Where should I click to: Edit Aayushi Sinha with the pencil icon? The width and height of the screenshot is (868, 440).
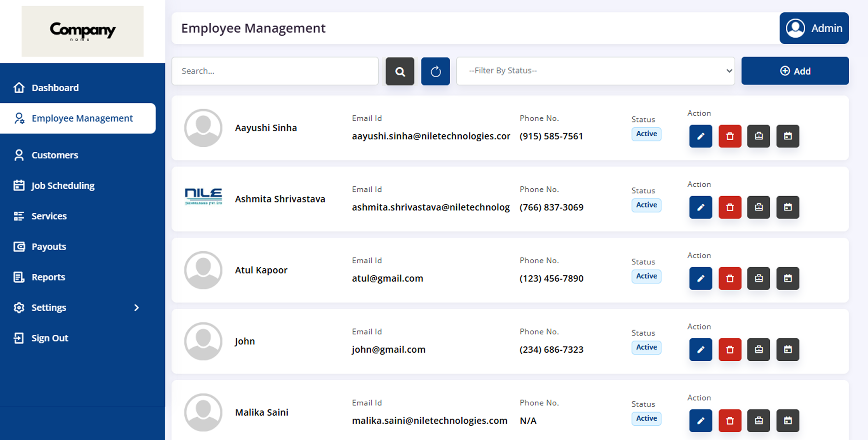click(x=700, y=136)
